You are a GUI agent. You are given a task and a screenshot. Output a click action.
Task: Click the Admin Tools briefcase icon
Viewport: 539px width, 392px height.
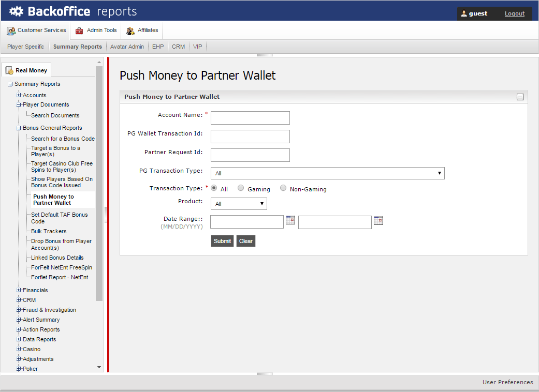tap(79, 31)
